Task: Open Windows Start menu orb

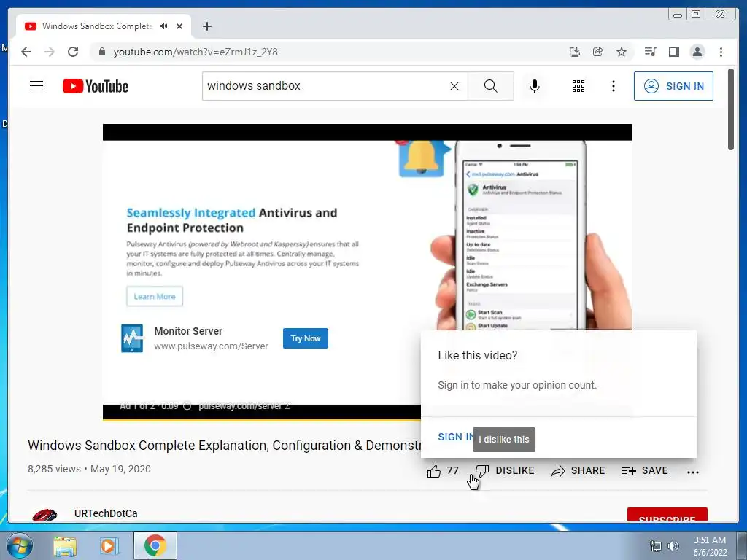Action: coord(20,545)
